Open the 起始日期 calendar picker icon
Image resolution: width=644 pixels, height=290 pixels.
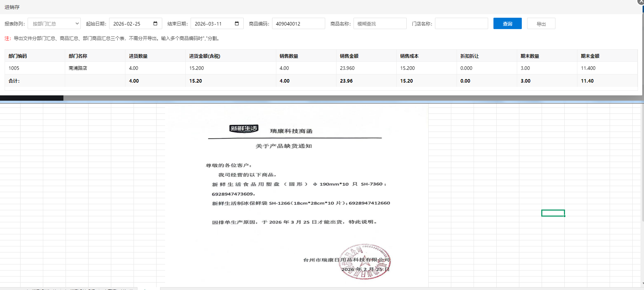(x=155, y=24)
